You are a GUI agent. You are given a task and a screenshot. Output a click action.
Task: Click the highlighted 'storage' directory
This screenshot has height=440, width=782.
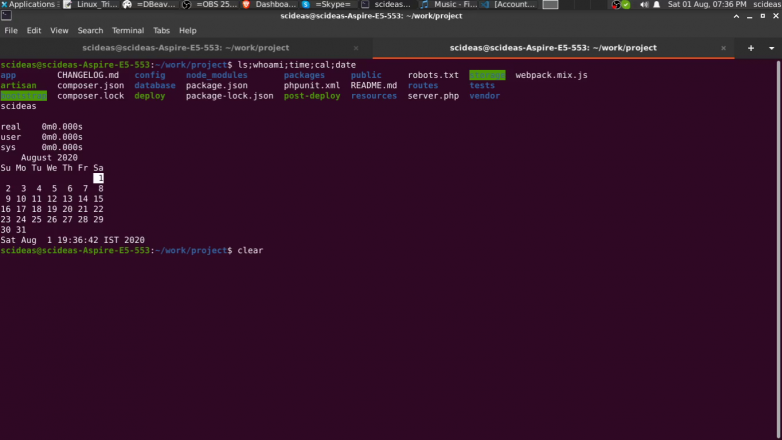click(x=487, y=75)
